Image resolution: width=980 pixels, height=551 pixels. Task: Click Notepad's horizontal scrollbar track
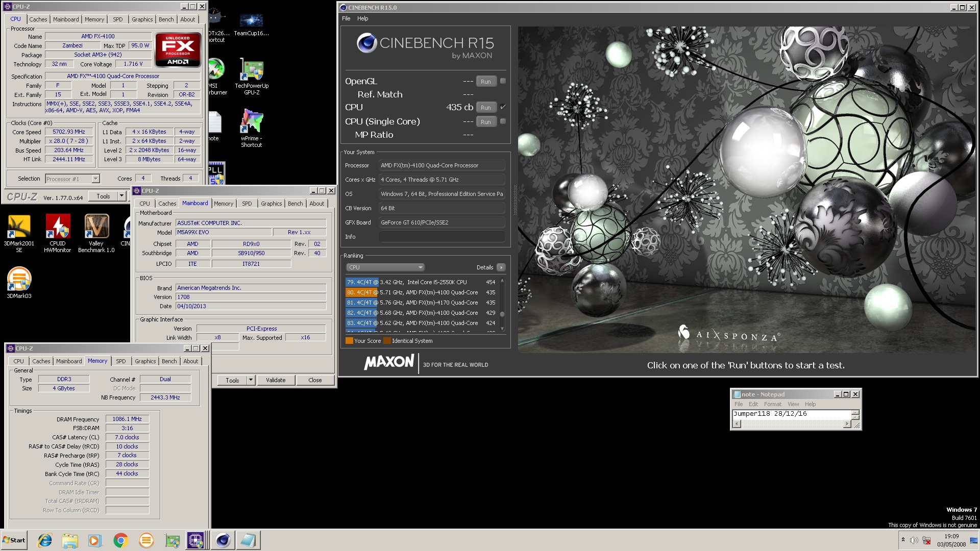(x=792, y=424)
